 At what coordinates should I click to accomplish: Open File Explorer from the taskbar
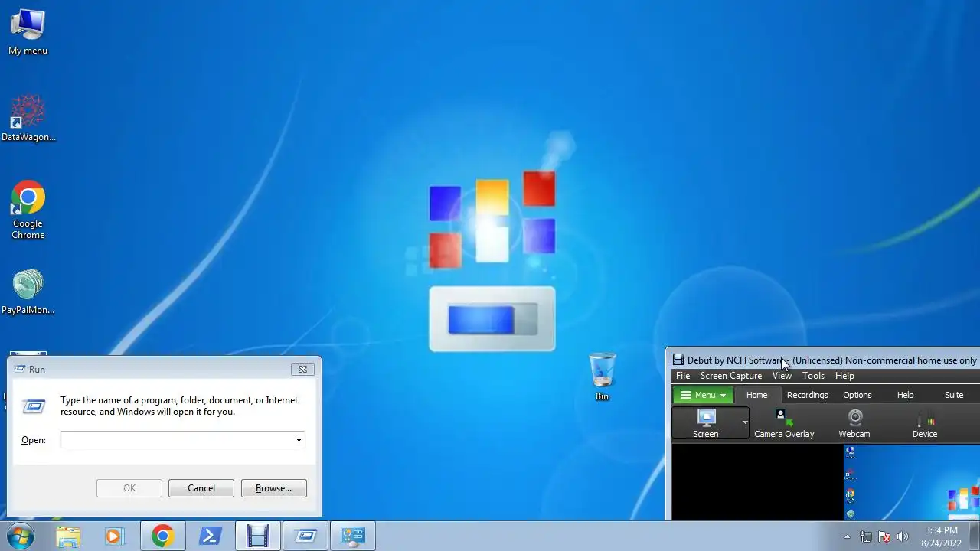tap(68, 536)
